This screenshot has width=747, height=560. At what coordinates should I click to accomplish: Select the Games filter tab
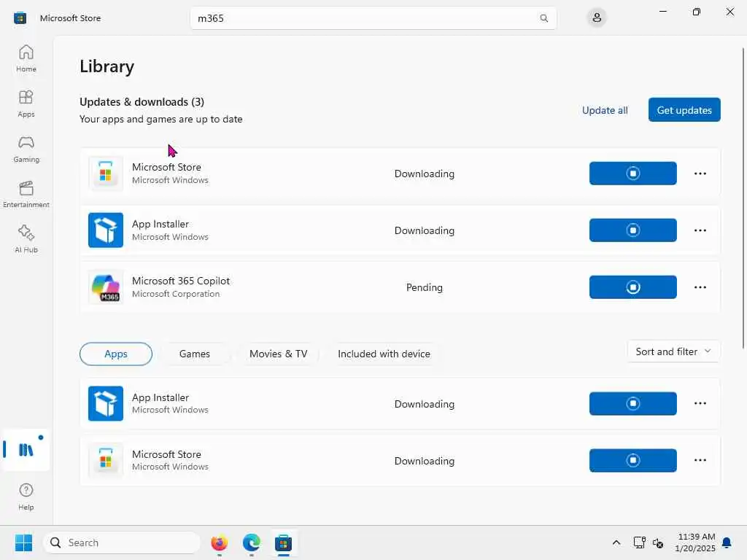coord(194,354)
